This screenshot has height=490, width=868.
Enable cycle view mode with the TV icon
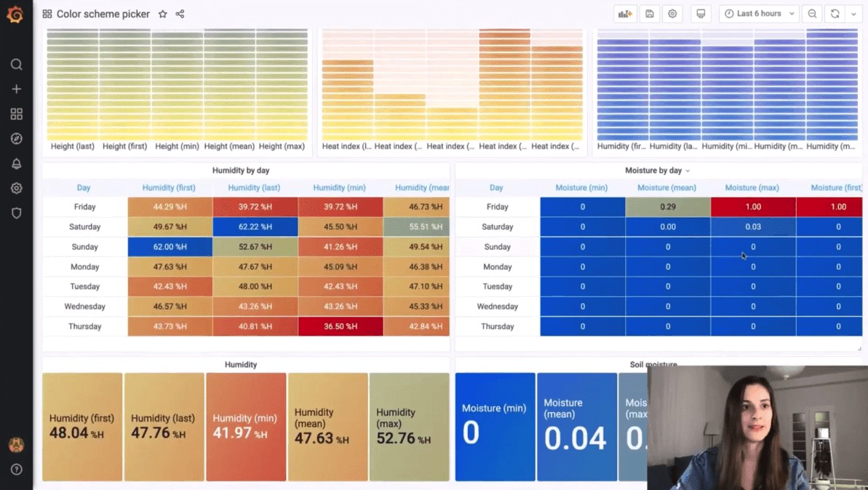click(x=700, y=14)
